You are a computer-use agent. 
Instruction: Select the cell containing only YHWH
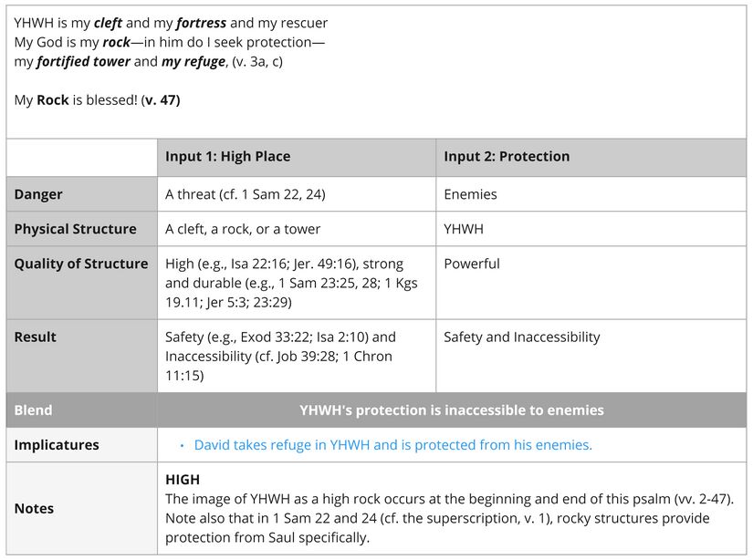coord(464,229)
